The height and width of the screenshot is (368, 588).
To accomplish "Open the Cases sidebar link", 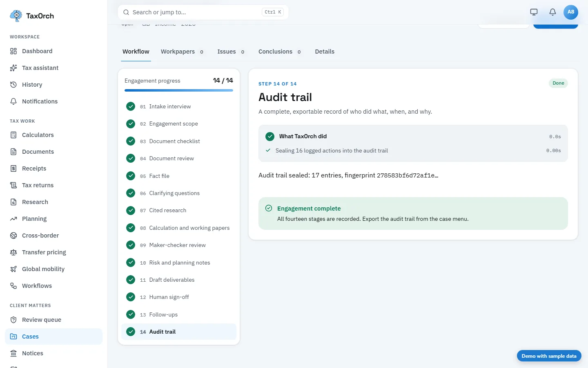I will point(53,337).
